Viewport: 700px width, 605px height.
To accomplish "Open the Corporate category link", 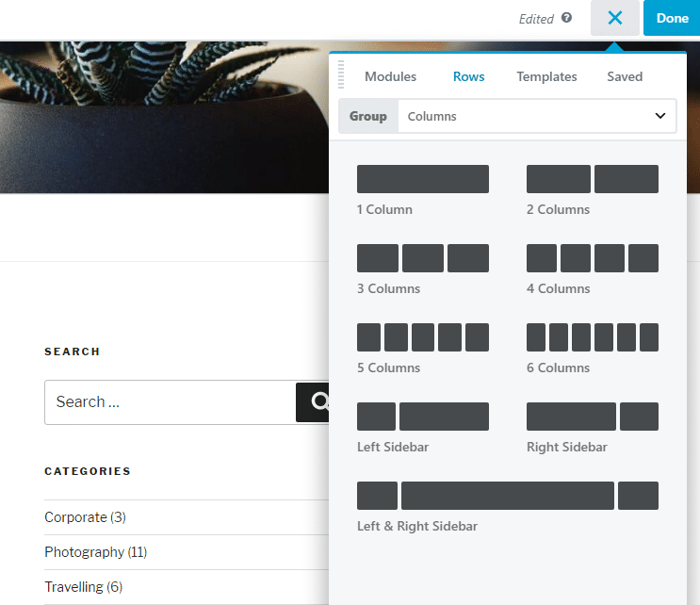I will coord(75,517).
